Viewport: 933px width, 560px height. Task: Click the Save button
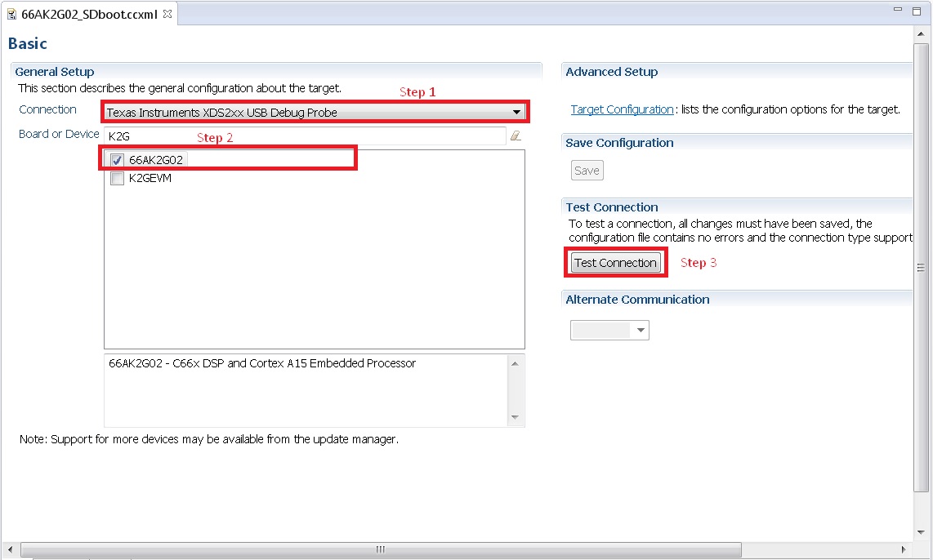pyautogui.click(x=587, y=171)
